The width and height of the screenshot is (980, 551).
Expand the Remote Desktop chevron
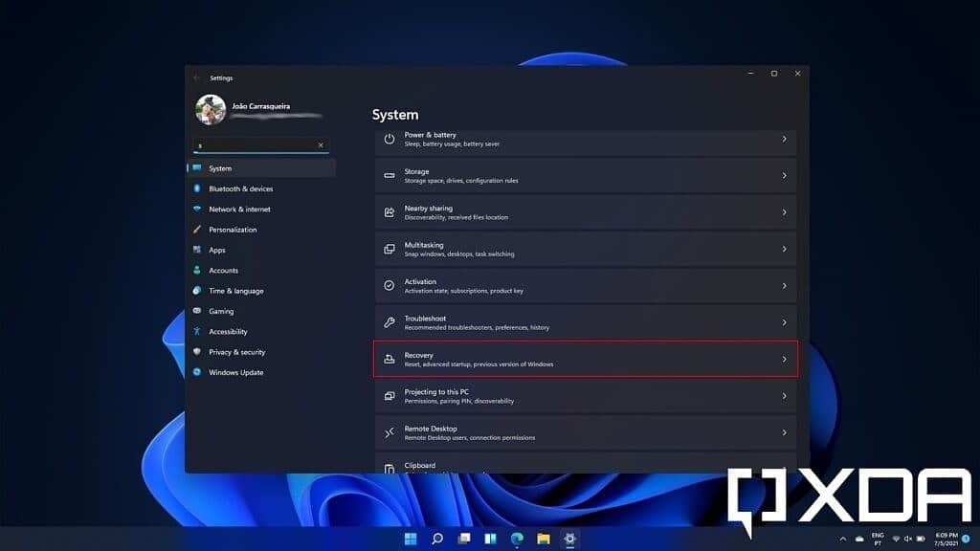[x=785, y=432]
